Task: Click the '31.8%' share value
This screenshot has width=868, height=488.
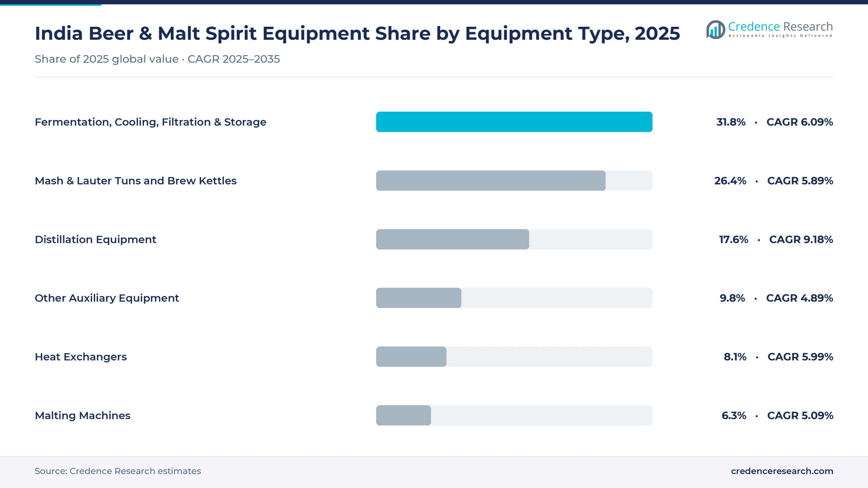Action: click(731, 122)
